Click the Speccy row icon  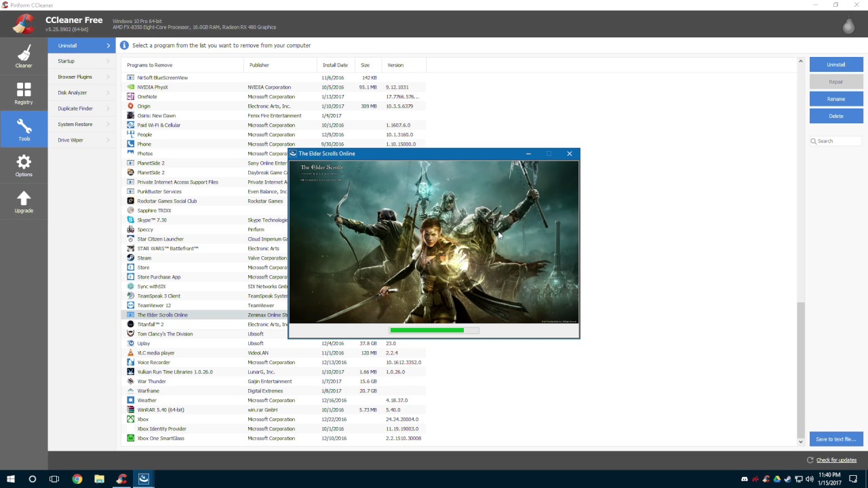(131, 229)
